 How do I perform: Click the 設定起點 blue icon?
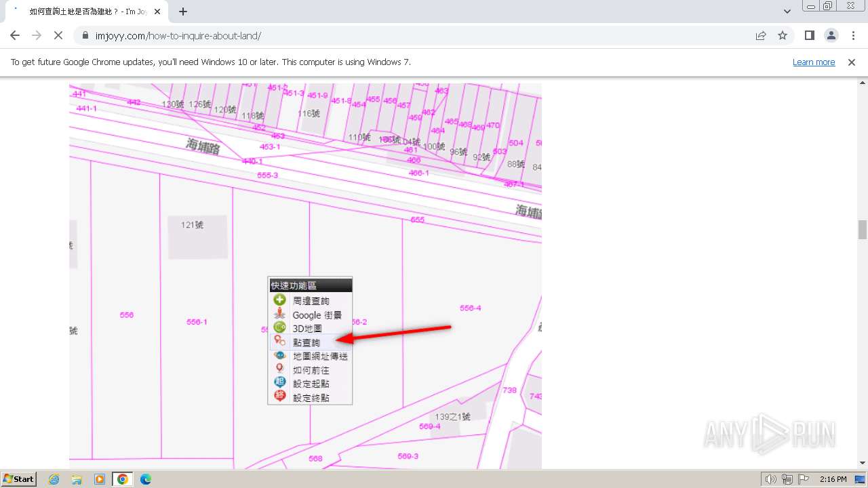pos(279,383)
